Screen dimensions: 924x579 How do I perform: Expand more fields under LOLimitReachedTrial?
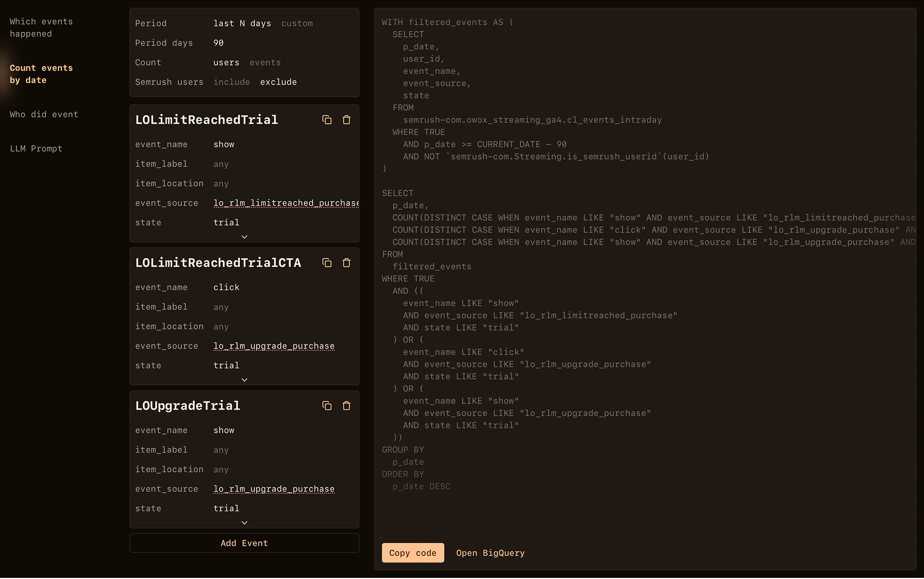pos(244,237)
